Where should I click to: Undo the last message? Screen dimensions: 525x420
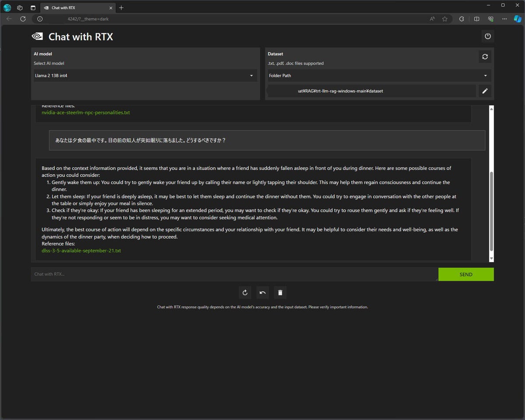[x=262, y=292]
